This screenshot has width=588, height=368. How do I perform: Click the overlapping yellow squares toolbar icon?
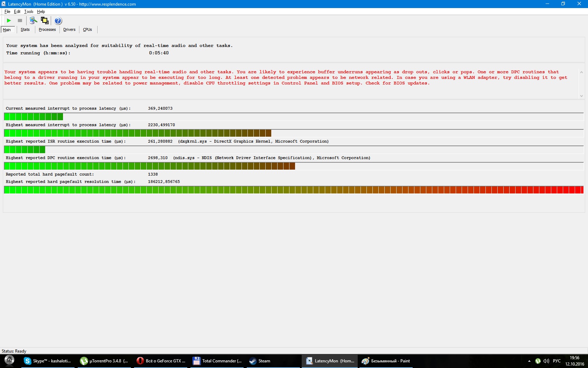tap(45, 21)
